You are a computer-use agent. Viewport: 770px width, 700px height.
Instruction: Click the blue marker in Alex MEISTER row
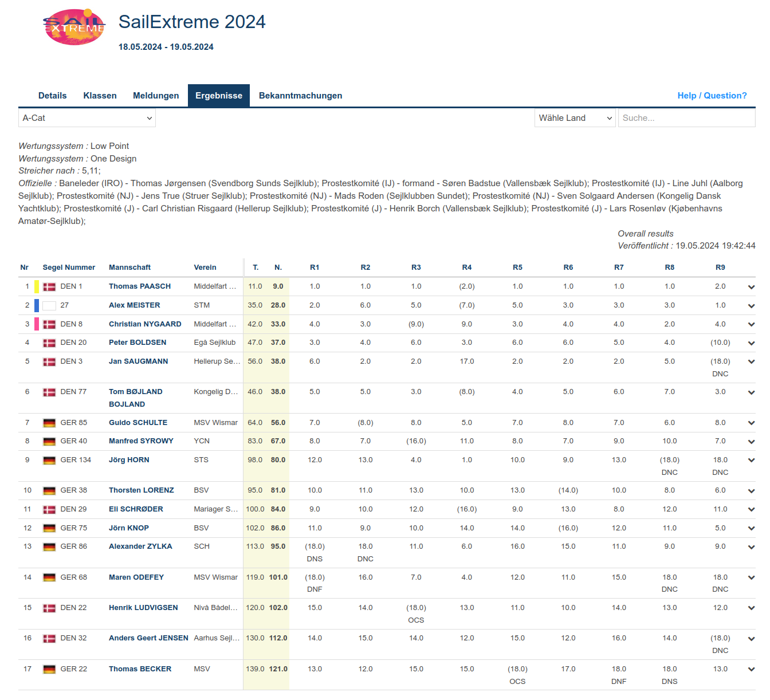click(x=37, y=305)
